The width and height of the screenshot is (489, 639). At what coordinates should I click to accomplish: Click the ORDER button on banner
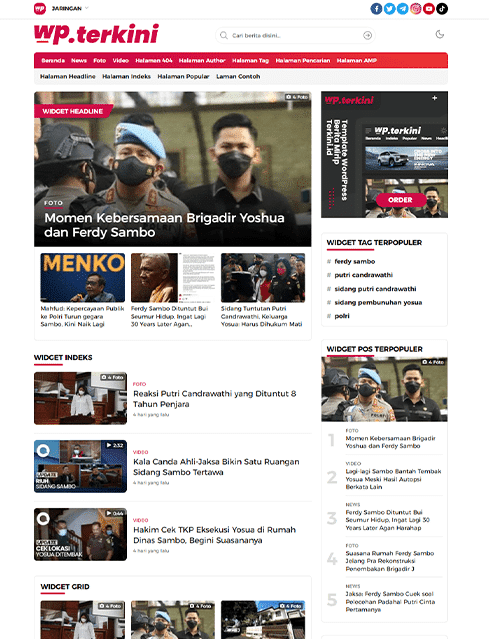pyautogui.click(x=401, y=200)
